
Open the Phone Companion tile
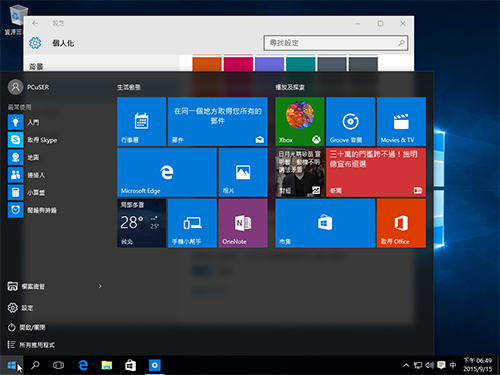[x=192, y=223]
